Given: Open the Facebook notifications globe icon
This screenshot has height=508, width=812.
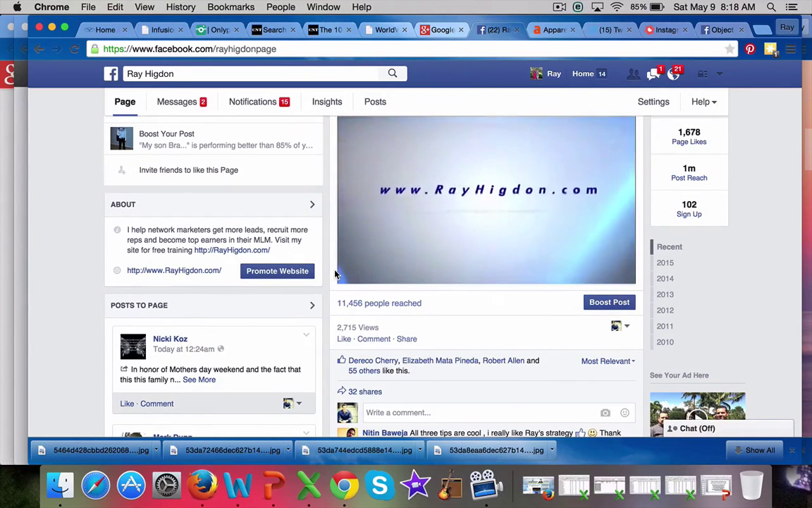Looking at the screenshot, I should click(673, 74).
